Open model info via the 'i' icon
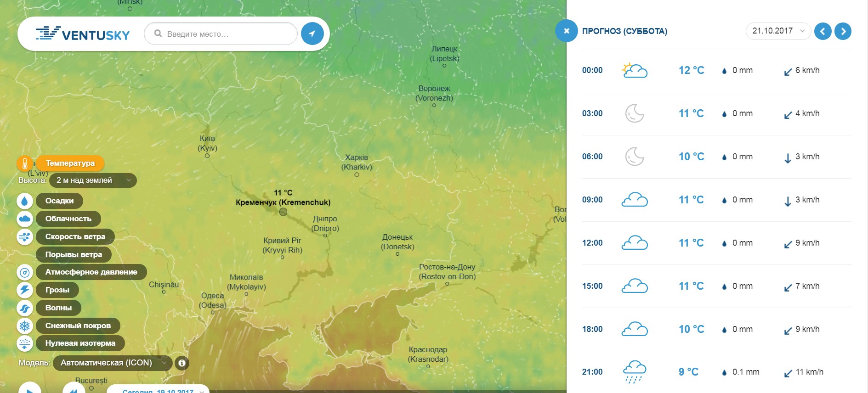The width and height of the screenshot is (868, 393). click(182, 363)
